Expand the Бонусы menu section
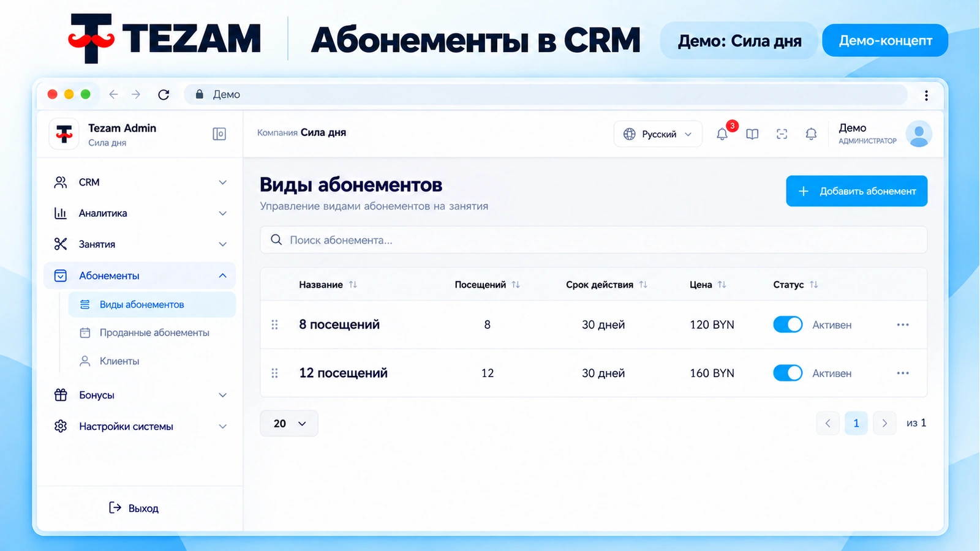Viewport: 980px width, 551px height. (x=140, y=395)
